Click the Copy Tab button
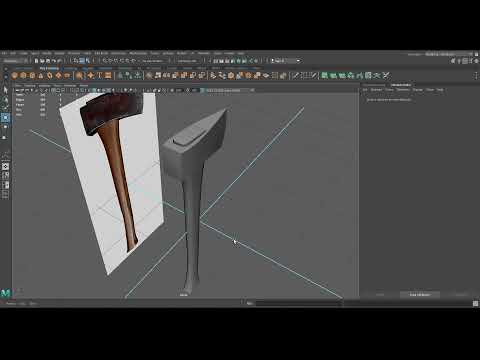Viewport: 480px width, 360px height. point(461,295)
